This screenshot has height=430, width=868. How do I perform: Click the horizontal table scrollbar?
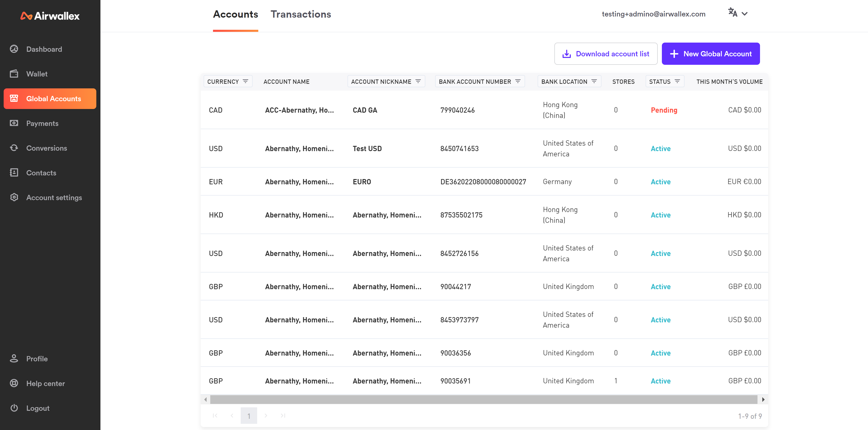483,399
